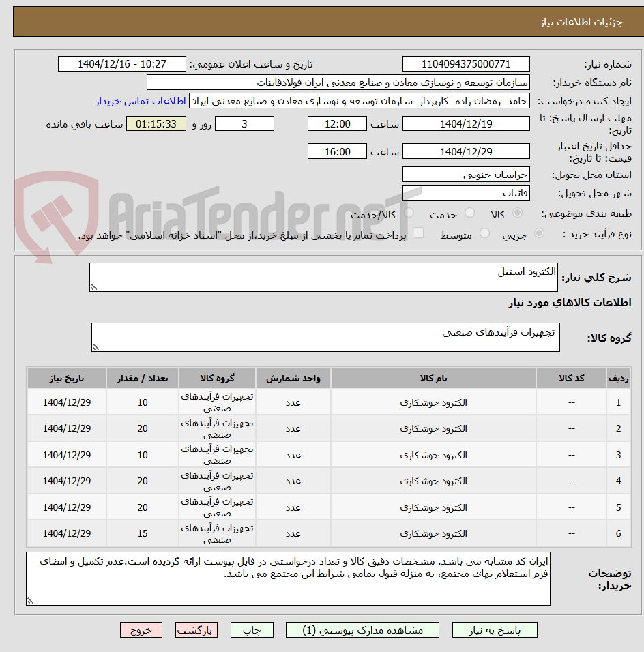Click the response deadline date 1404/12/19 field
Screen dimensions: 644x652
click(x=466, y=124)
